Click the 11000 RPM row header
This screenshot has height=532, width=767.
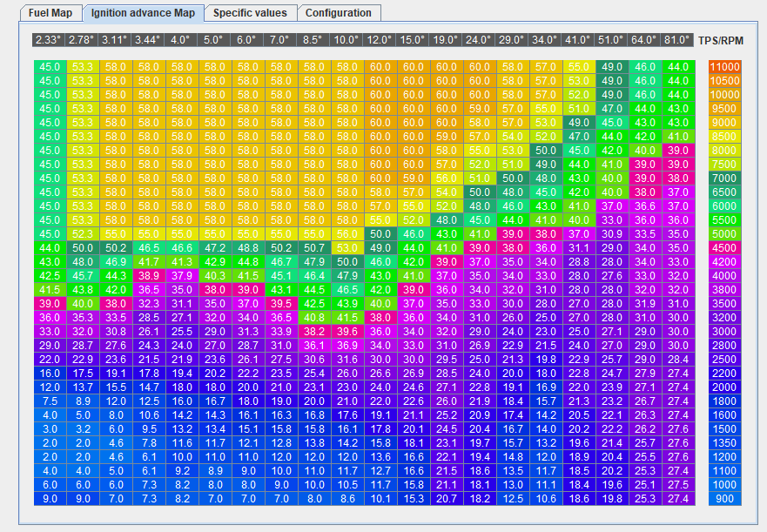click(x=724, y=67)
